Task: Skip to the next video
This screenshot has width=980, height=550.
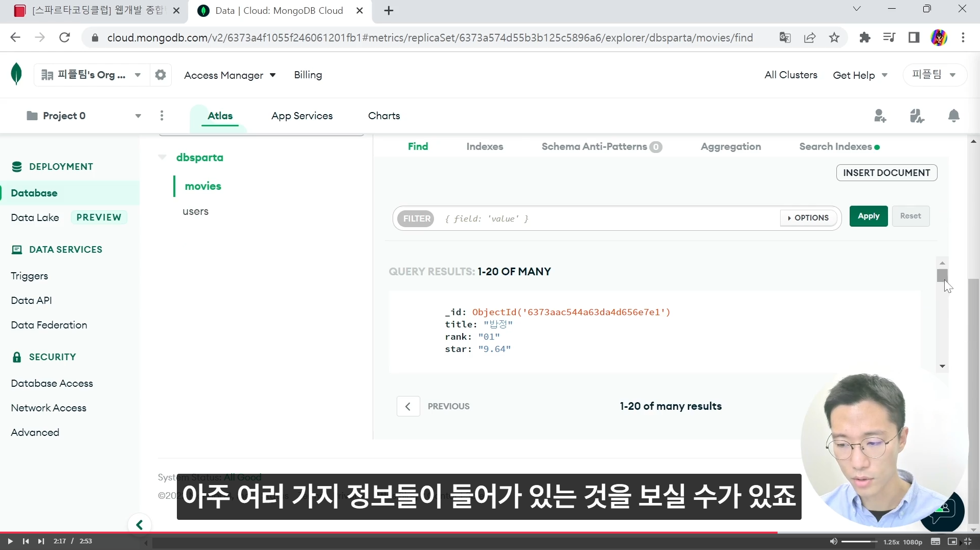Action: coord(41,541)
